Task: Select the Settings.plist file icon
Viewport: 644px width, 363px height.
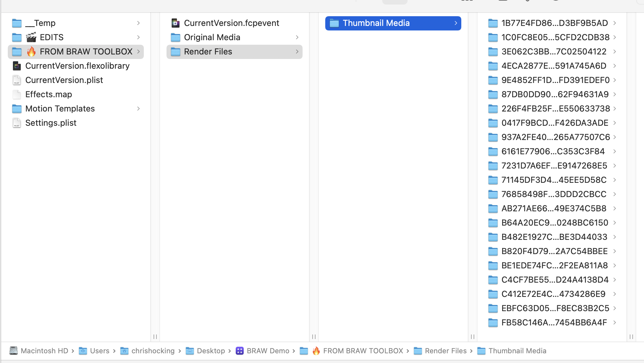Action: (x=17, y=123)
